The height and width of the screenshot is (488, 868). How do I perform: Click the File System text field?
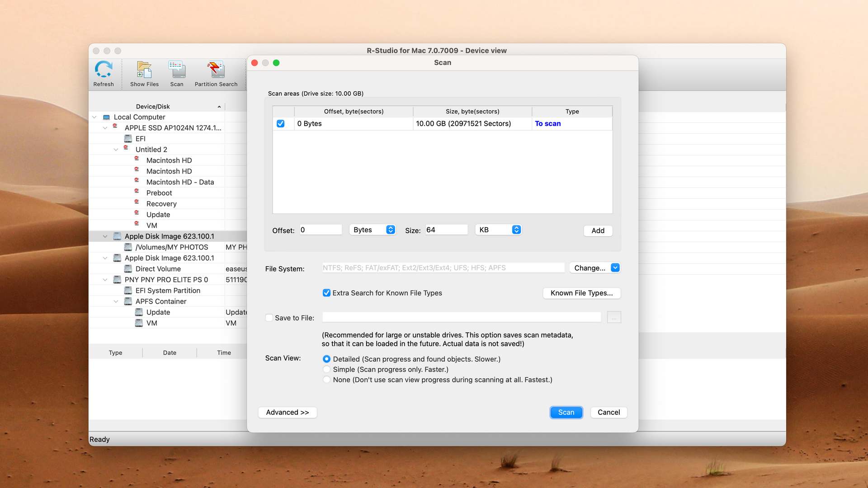click(443, 268)
